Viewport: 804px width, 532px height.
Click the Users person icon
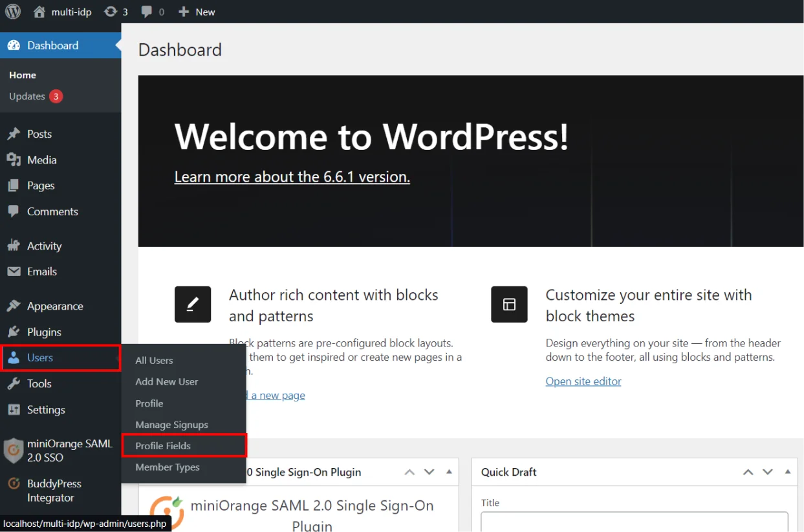coord(14,357)
